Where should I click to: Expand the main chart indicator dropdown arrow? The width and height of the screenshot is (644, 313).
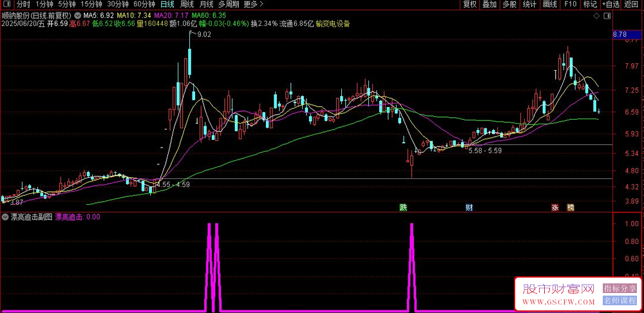pos(78,15)
